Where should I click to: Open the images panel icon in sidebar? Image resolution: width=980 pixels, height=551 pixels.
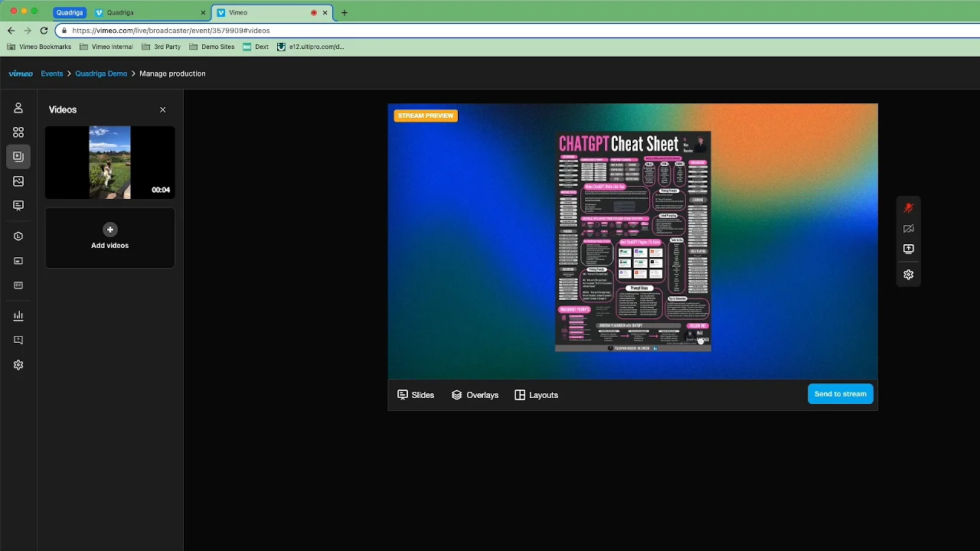tap(18, 181)
